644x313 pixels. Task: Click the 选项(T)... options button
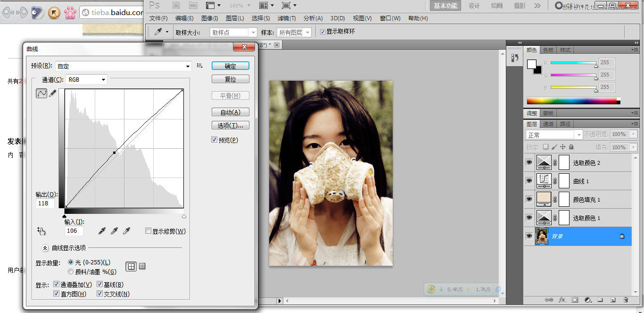click(x=231, y=125)
